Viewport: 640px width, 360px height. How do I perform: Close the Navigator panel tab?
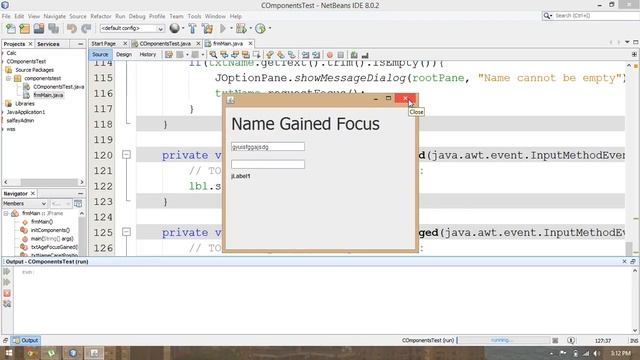click(x=33, y=193)
